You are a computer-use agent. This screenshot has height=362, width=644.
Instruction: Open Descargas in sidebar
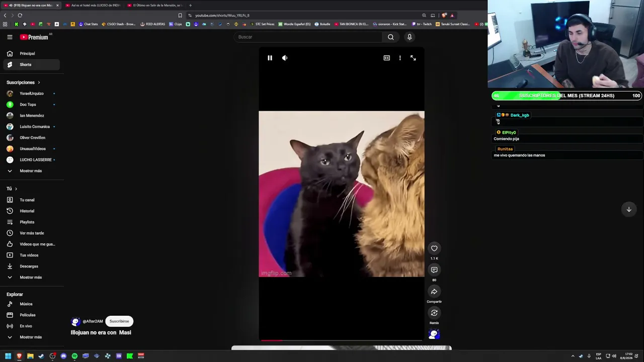(x=32, y=266)
